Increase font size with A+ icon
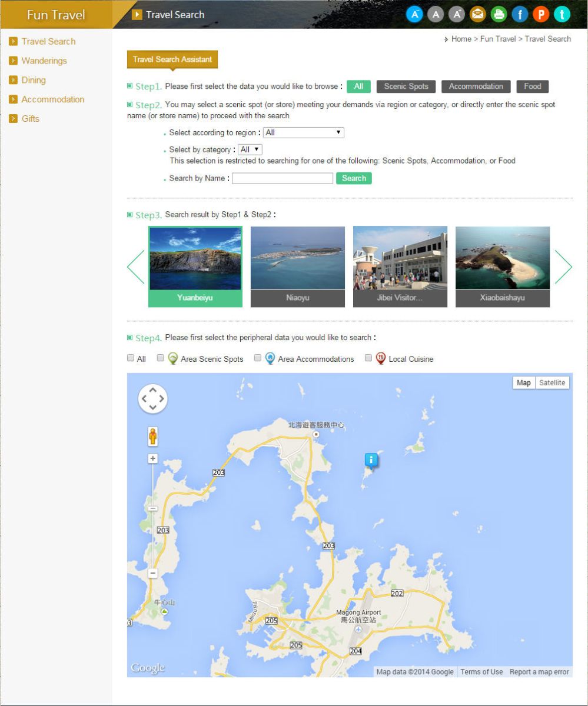This screenshot has width=588, height=706. [x=457, y=14]
